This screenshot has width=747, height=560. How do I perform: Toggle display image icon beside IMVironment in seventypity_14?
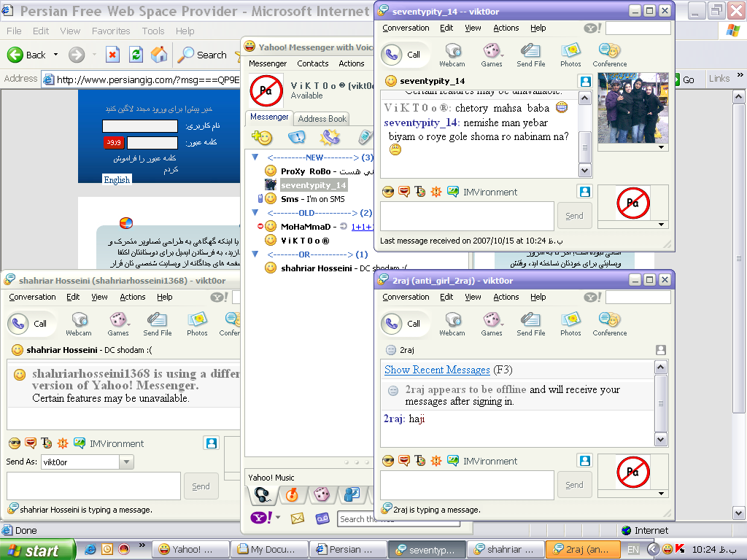(x=584, y=192)
